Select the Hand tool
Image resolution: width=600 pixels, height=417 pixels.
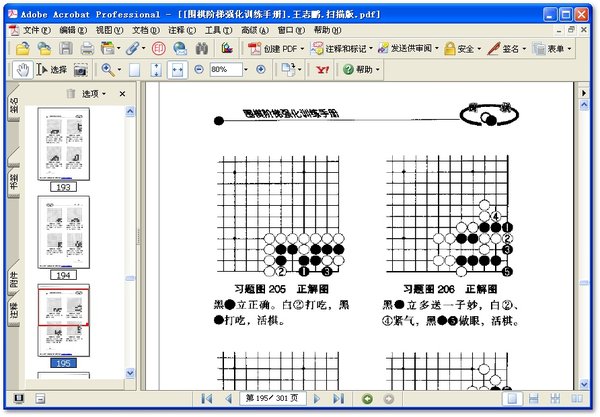tap(23, 70)
